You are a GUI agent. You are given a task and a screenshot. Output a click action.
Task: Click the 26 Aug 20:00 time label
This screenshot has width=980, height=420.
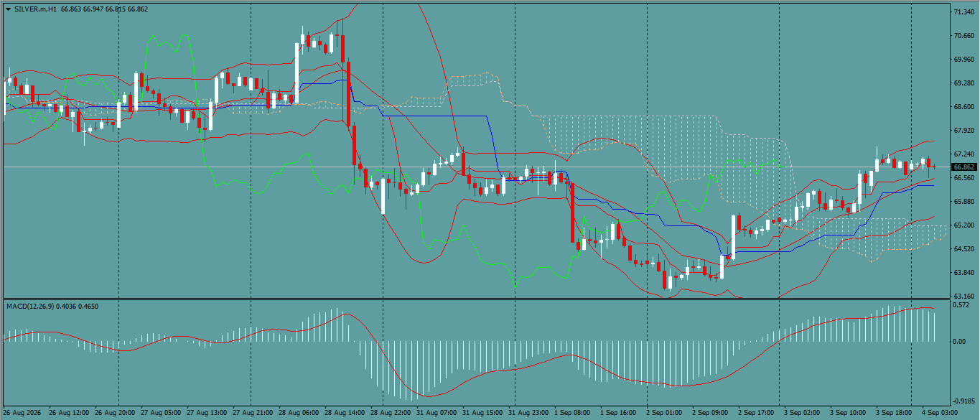pyautogui.click(x=115, y=414)
